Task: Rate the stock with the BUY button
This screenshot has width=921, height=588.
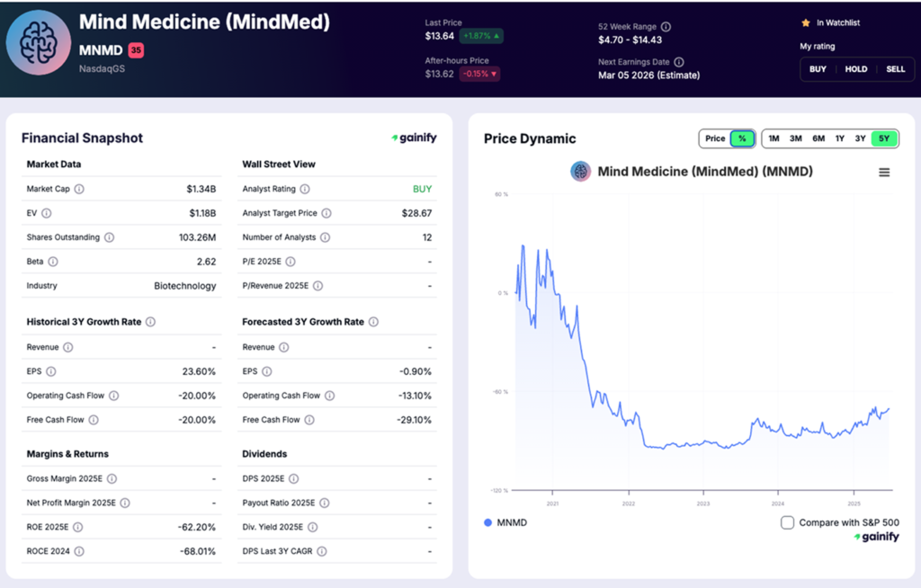Action: [x=818, y=68]
